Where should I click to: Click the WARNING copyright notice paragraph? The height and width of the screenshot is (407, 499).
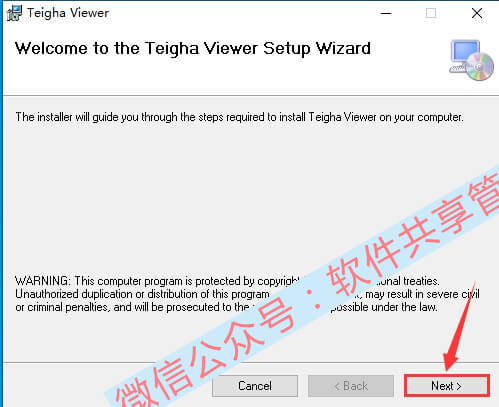pyautogui.click(x=247, y=294)
